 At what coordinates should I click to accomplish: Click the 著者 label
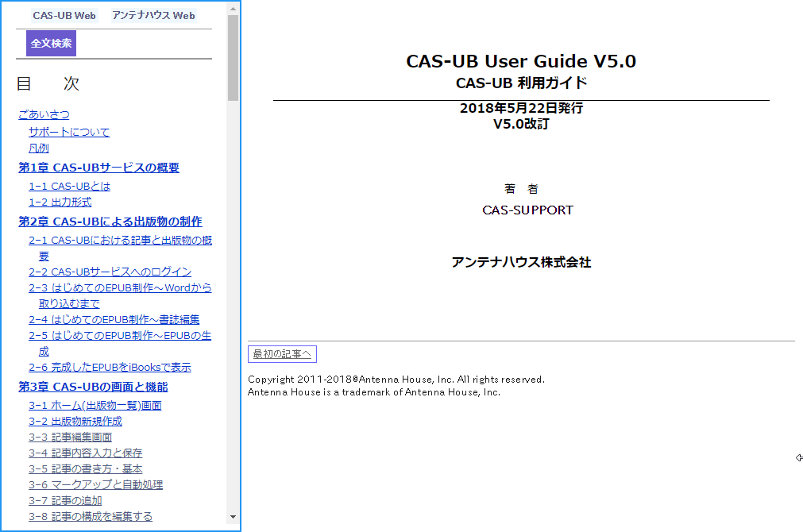click(521, 189)
